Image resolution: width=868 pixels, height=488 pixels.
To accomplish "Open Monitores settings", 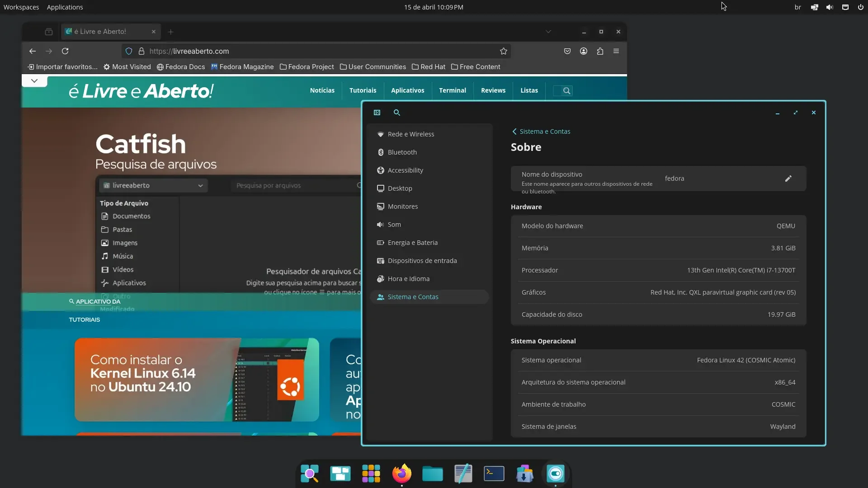I will pyautogui.click(x=429, y=206).
